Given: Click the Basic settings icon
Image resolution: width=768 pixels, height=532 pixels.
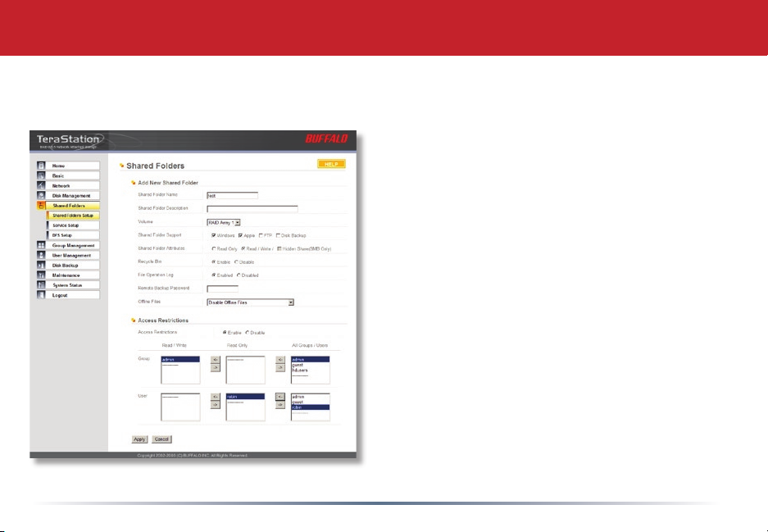Looking at the screenshot, I should 41,175.
